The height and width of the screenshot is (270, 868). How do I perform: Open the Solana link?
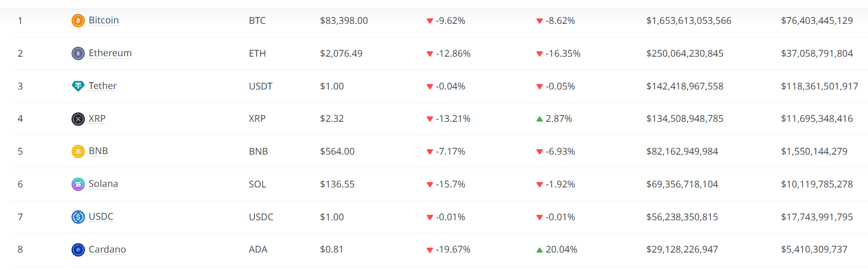click(103, 184)
